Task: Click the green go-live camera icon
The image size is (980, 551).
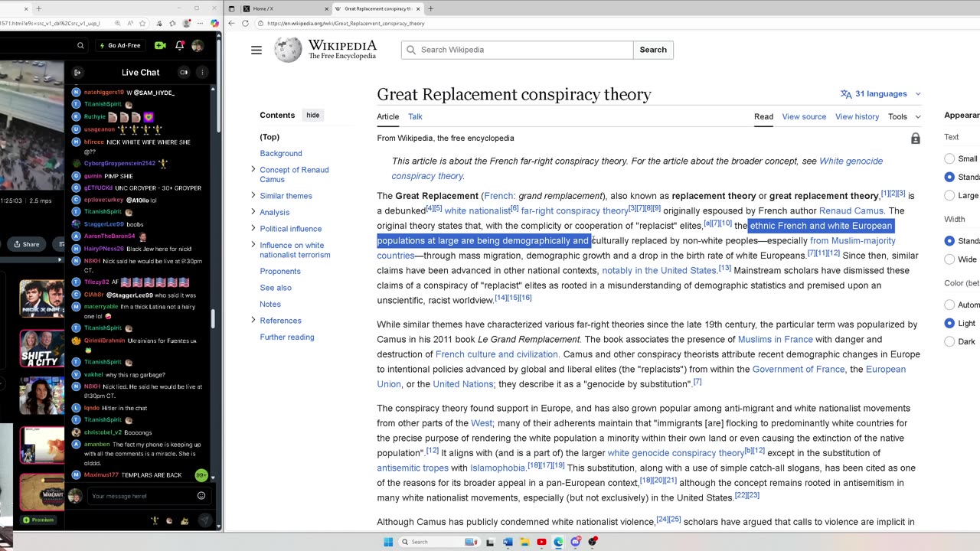Action: point(160,46)
